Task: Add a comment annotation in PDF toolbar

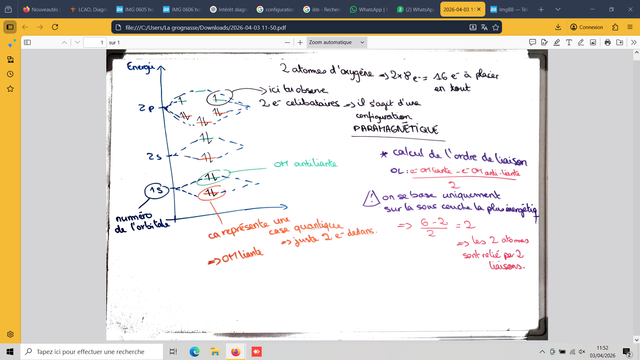Action: 532,42
